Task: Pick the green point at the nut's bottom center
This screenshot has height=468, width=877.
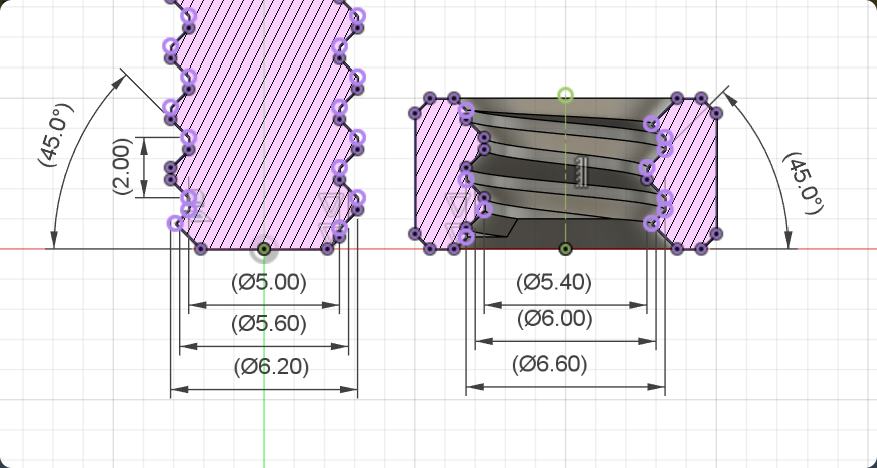Action: point(565,249)
